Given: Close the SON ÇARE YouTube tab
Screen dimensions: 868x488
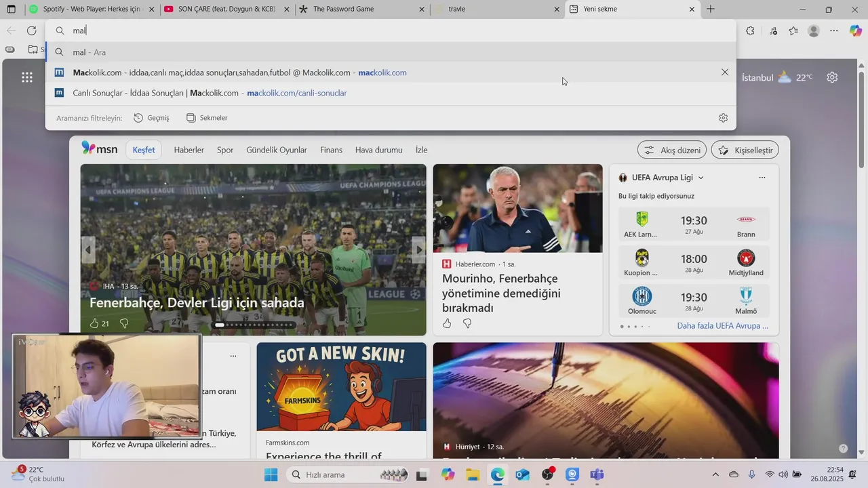Looking at the screenshot, I should click(x=287, y=9).
